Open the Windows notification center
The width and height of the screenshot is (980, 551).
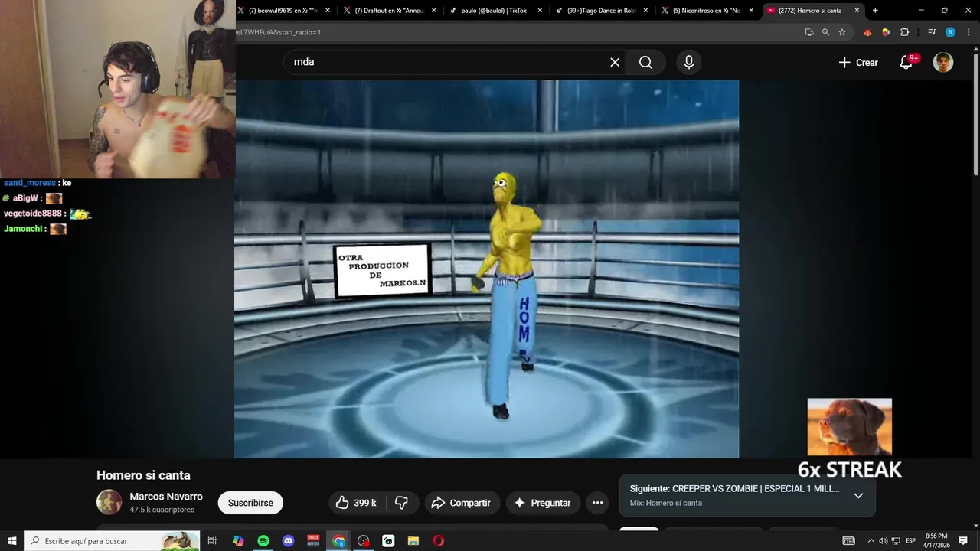[963, 541]
